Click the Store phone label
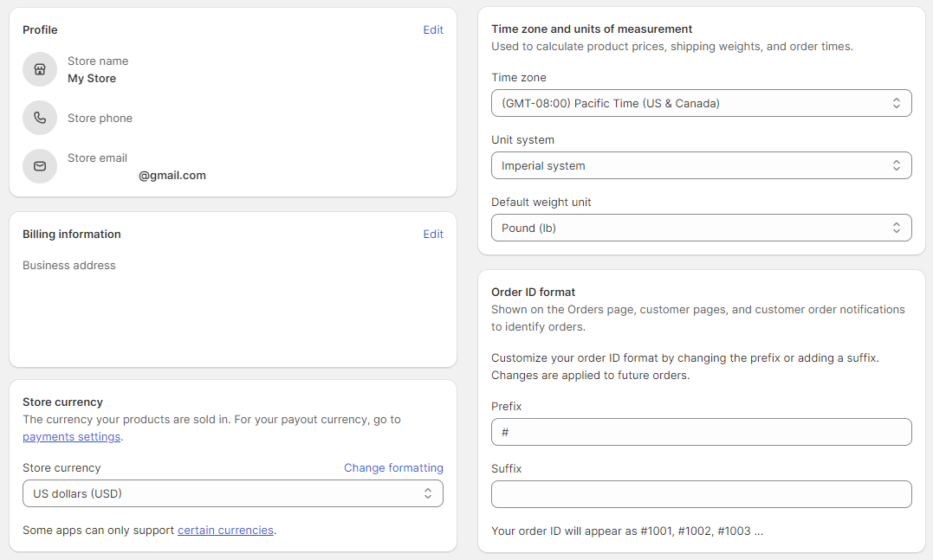 [100, 119]
